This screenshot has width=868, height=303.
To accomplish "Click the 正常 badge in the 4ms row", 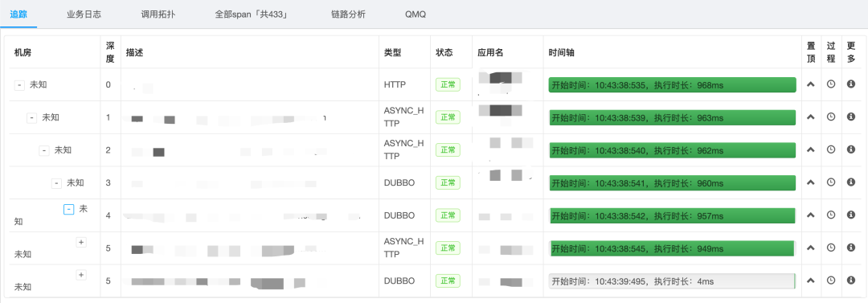I will coord(448,280).
